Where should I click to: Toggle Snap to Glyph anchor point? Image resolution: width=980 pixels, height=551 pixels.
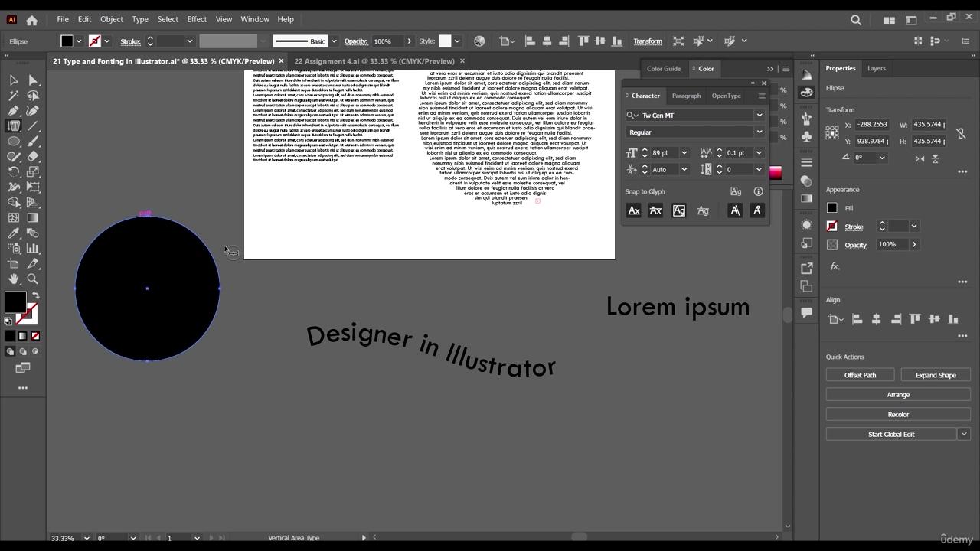coord(757,210)
